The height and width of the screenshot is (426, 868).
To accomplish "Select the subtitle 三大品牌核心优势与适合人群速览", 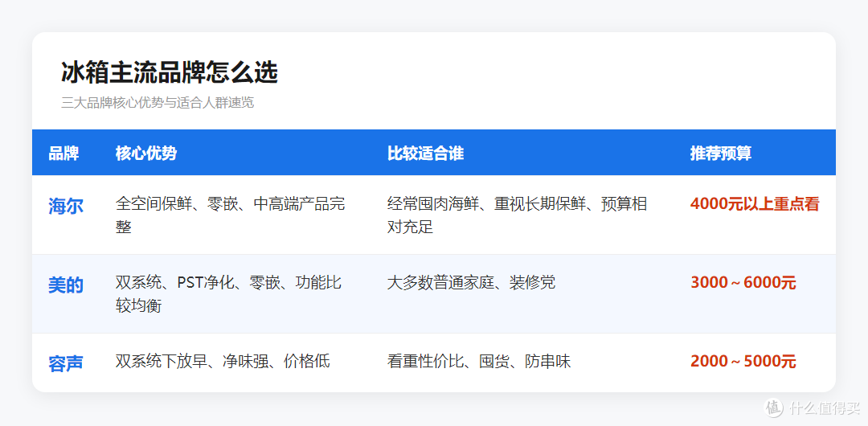I will [158, 103].
